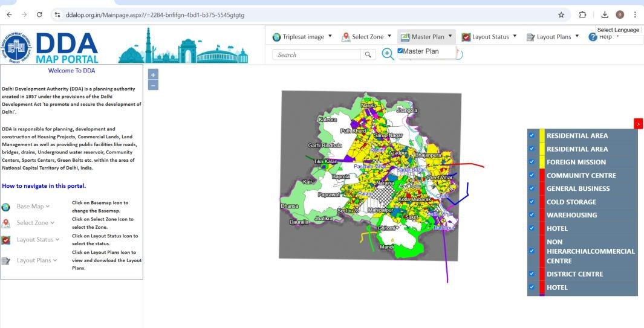The height and width of the screenshot is (328, 644).
Task: Click the Master Plan toolbar icon
Action: 405,37
